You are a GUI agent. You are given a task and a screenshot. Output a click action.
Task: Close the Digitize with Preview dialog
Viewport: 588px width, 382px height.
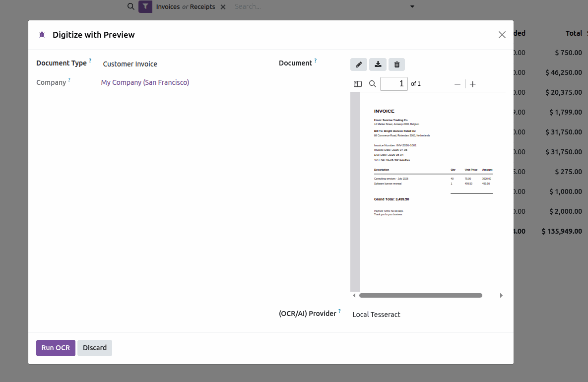(x=502, y=35)
